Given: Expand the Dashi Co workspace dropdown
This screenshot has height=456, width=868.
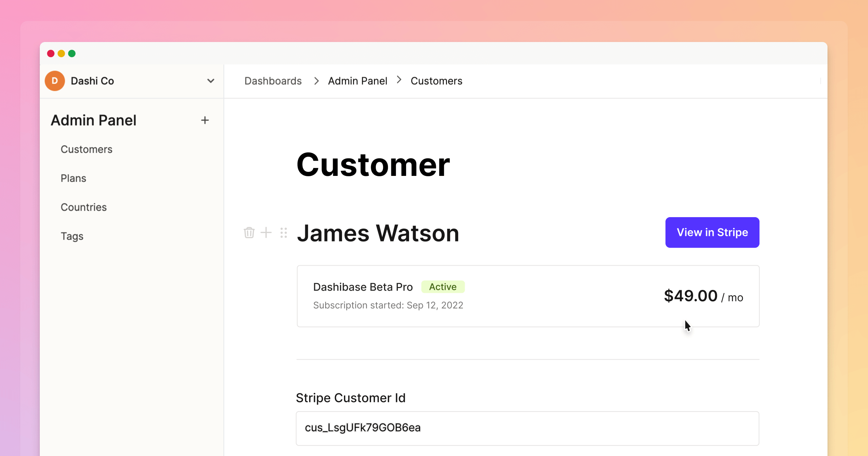Looking at the screenshot, I should pos(211,80).
